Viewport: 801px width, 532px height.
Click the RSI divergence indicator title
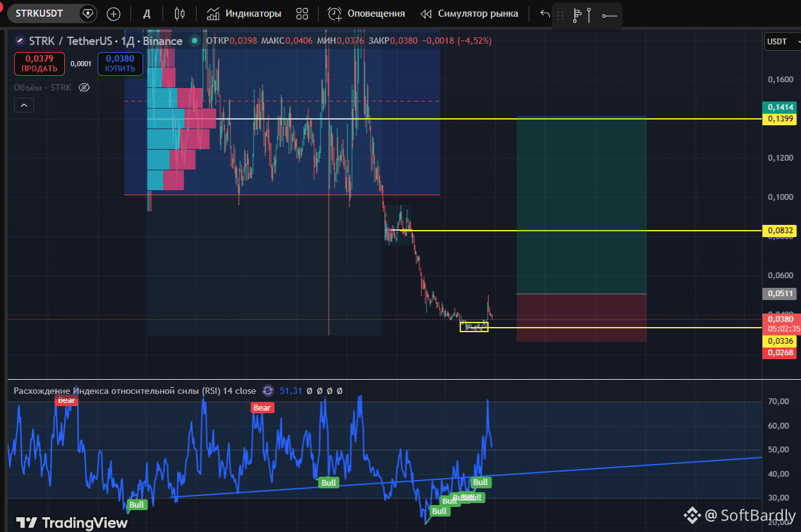135,391
